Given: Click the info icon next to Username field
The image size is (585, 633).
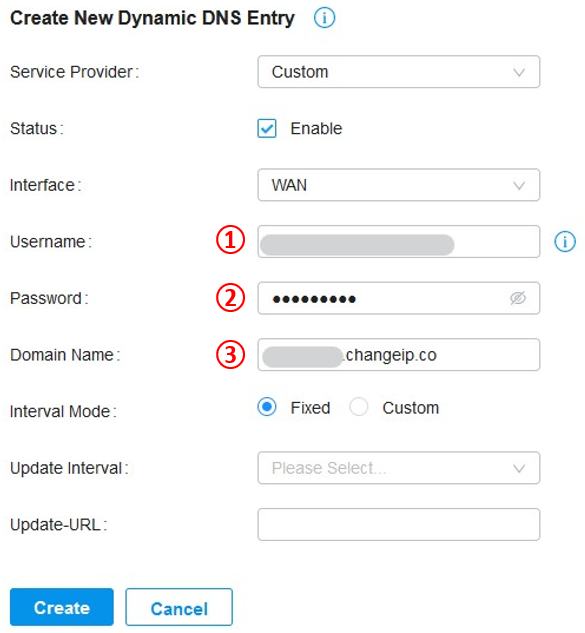Looking at the screenshot, I should pyautogui.click(x=565, y=241).
